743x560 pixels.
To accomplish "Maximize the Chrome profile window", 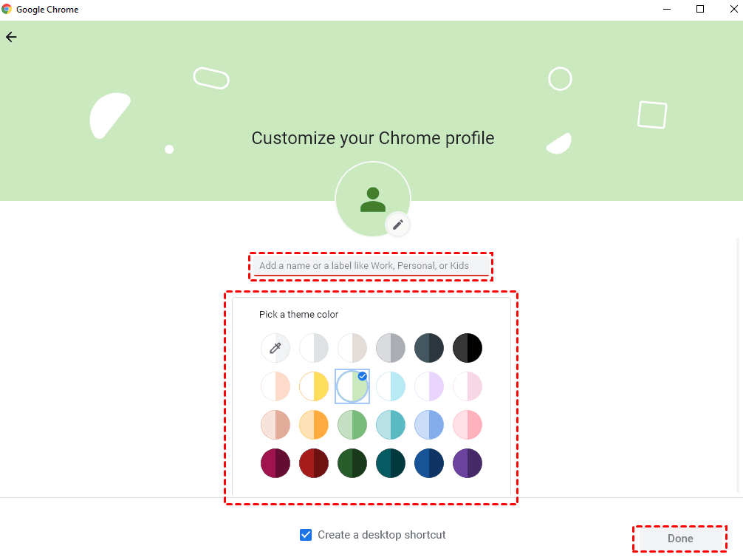I will coord(699,10).
